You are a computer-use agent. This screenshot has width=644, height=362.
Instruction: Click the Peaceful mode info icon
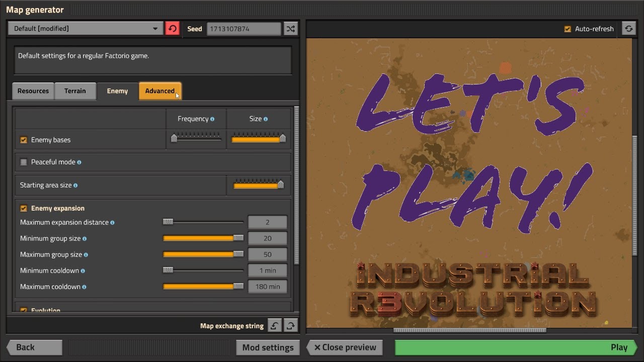pos(79,162)
